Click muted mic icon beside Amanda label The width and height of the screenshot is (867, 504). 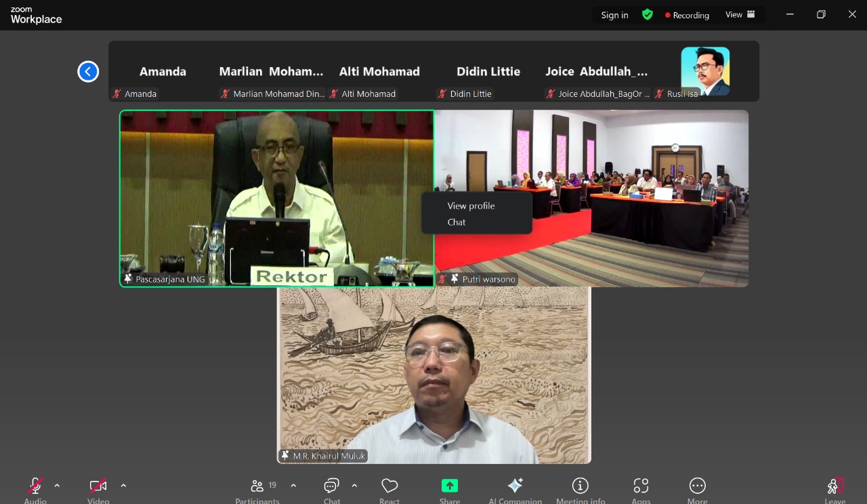(117, 94)
